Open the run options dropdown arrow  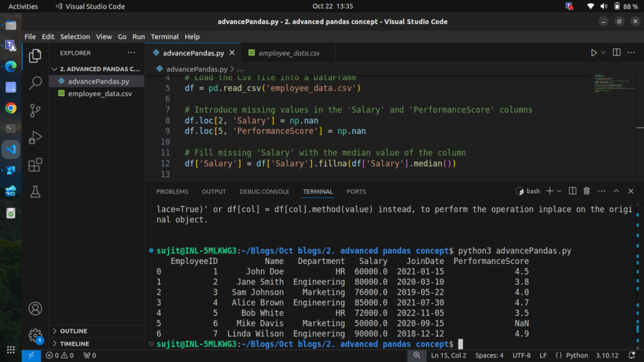(x=604, y=53)
